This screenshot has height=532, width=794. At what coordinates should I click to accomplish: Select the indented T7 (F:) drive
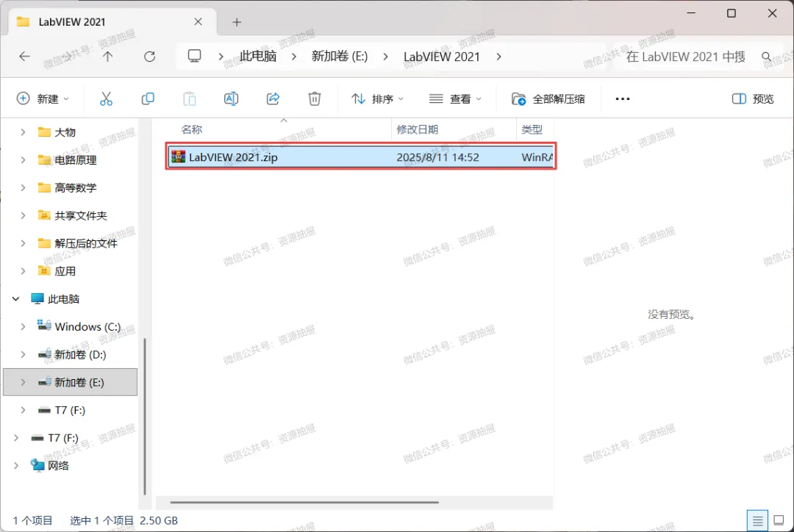pos(69,410)
